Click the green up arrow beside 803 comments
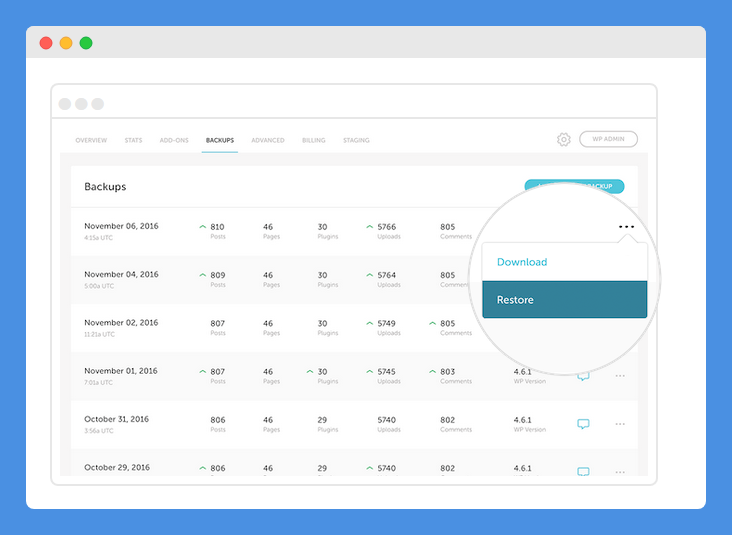Screen dimensions: 732x535 coord(432,372)
